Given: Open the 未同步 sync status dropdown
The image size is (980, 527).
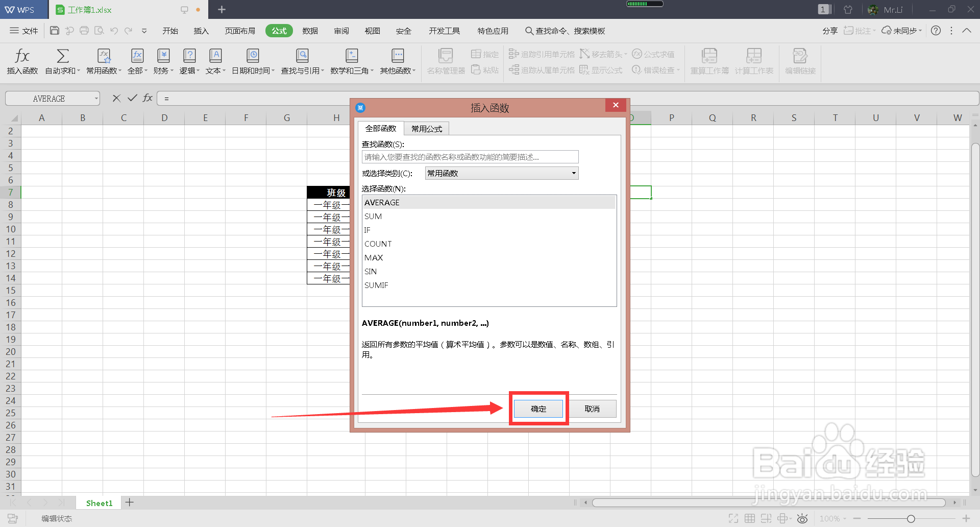Looking at the screenshot, I should (902, 31).
